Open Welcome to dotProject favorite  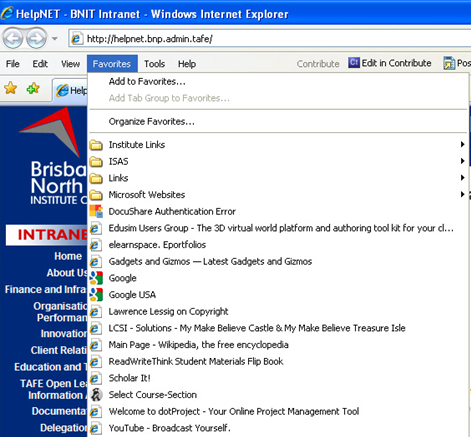tap(234, 412)
